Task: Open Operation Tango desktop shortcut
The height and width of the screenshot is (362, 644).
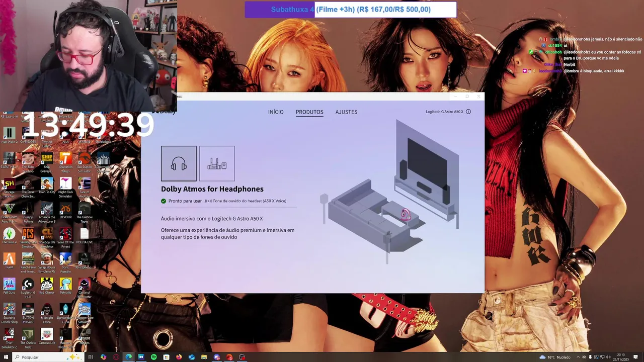Action: tap(65, 163)
